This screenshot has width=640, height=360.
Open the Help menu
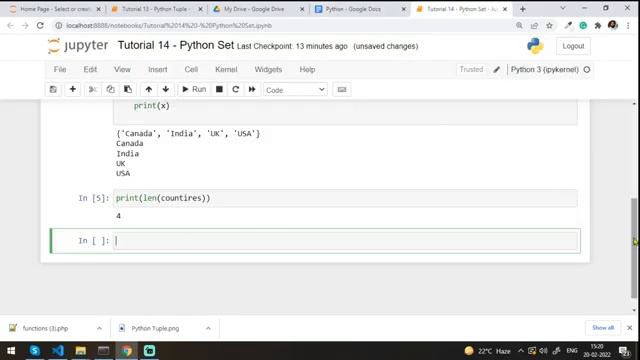307,69
